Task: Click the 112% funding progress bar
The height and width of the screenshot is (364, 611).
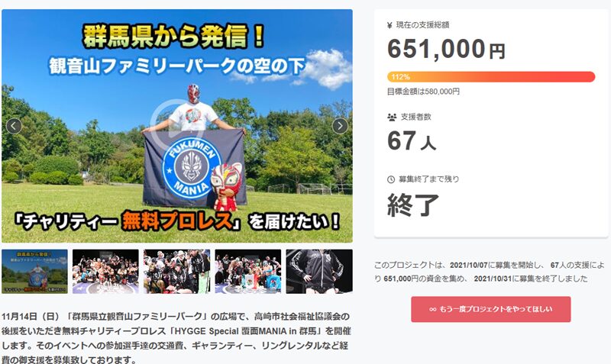Action: 491,77
